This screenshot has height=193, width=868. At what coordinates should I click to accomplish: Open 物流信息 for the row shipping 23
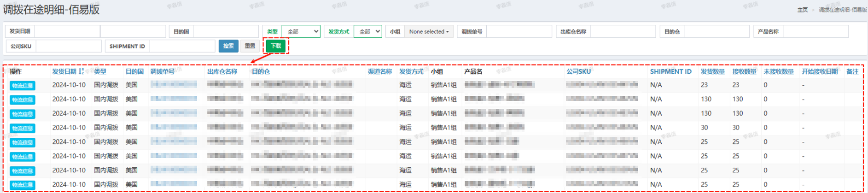pyautogui.click(x=22, y=86)
